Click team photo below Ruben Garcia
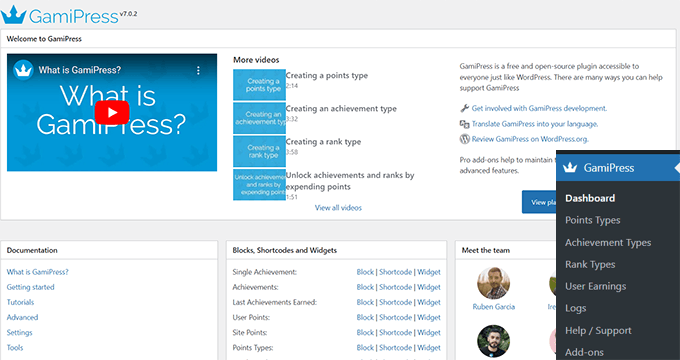This screenshot has width=680, height=360. pyautogui.click(x=494, y=341)
